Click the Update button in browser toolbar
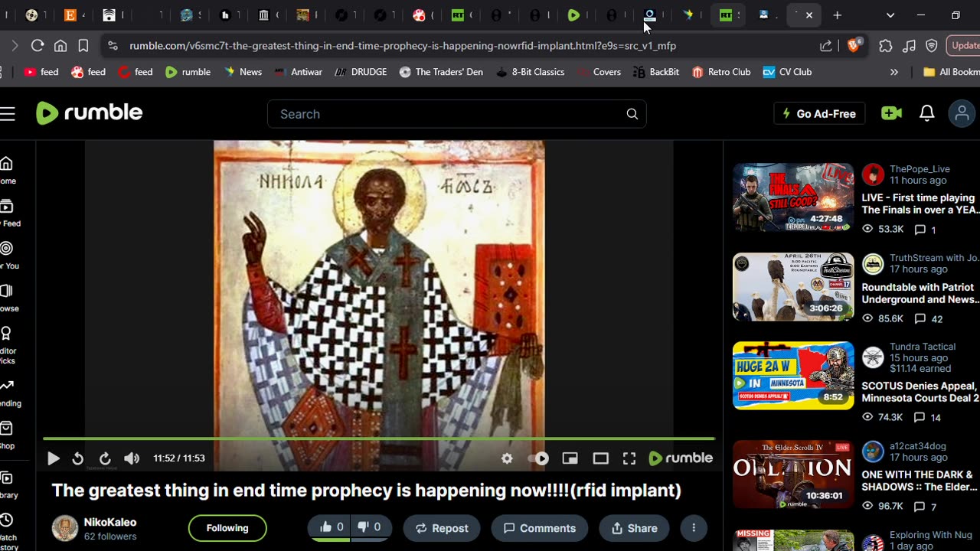980x551 pixels. [x=964, y=46]
